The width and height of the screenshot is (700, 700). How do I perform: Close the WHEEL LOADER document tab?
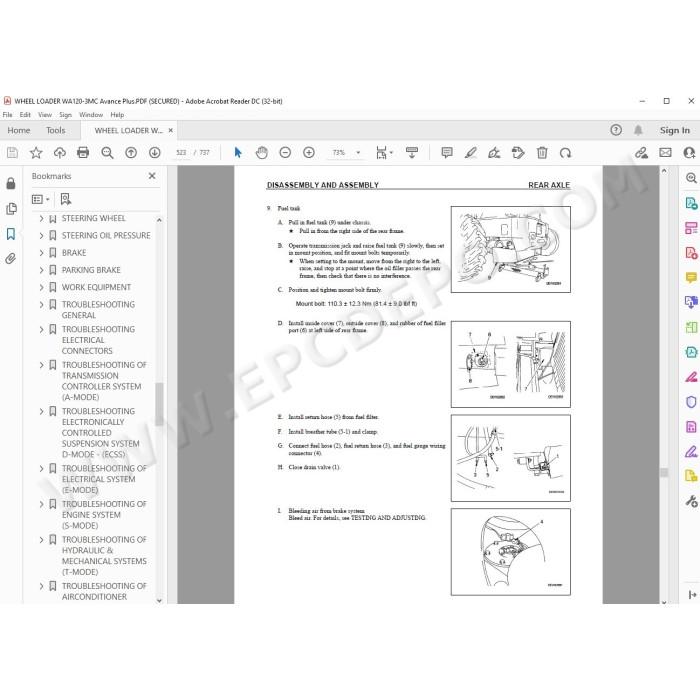[171, 130]
